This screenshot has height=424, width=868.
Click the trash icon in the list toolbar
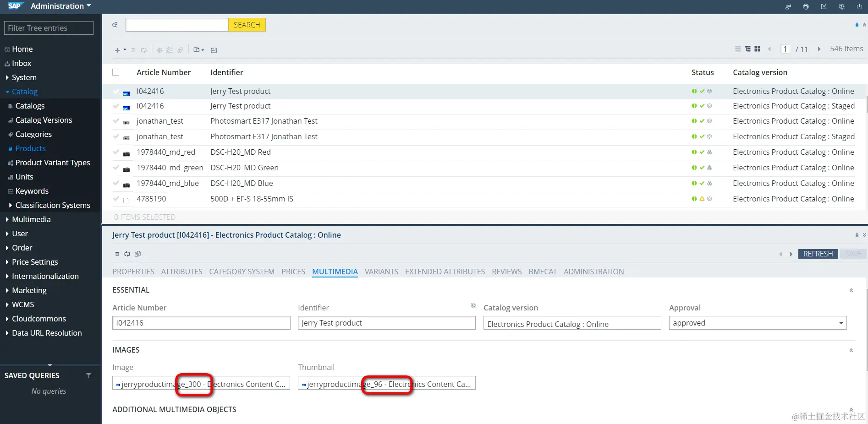click(x=133, y=50)
